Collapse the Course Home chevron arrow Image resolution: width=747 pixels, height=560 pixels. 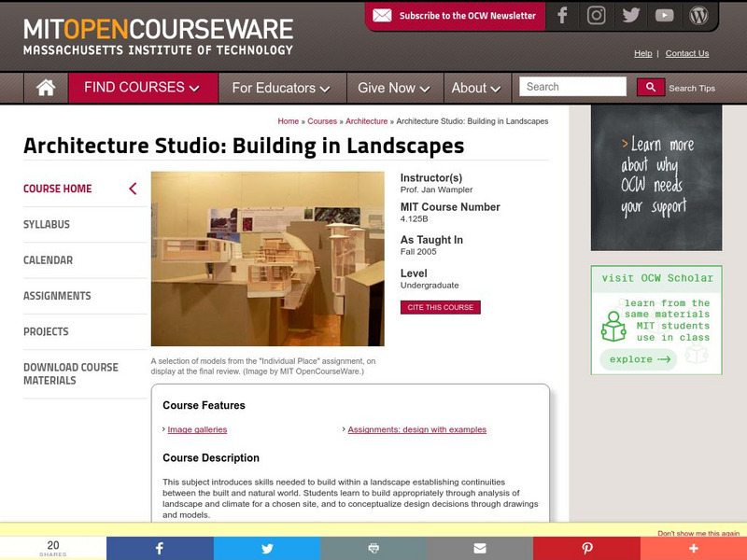(x=133, y=189)
